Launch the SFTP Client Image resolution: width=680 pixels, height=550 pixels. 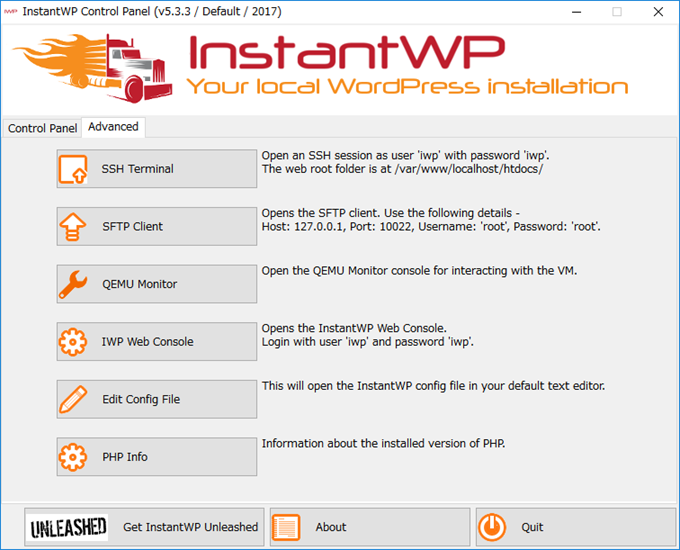pos(157,226)
